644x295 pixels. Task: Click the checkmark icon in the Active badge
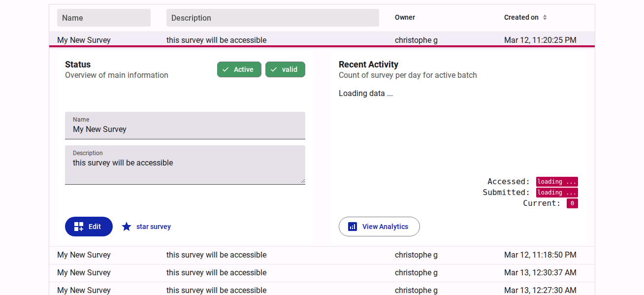(225, 69)
